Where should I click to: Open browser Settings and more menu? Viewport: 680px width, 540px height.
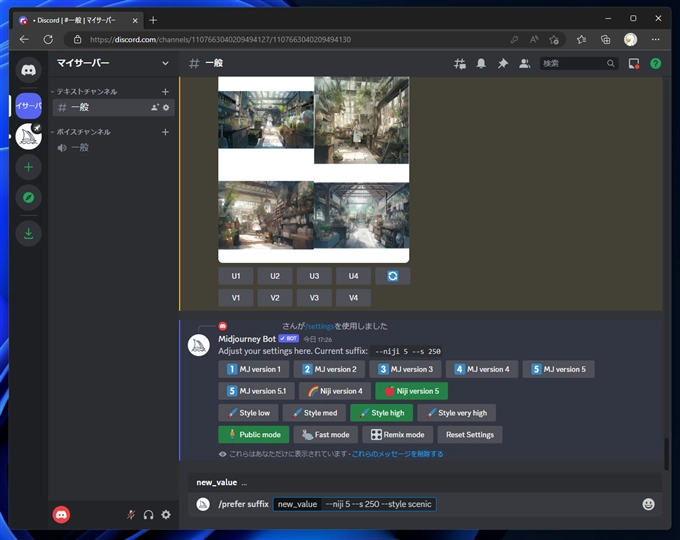click(x=655, y=39)
